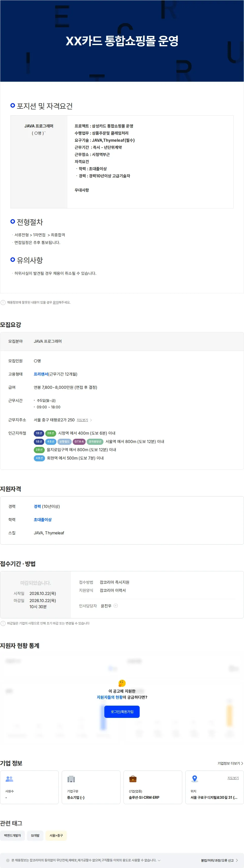Click 불법/허위/과장/오류 신고 link
This screenshot has width=244, height=868.
point(219,860)
